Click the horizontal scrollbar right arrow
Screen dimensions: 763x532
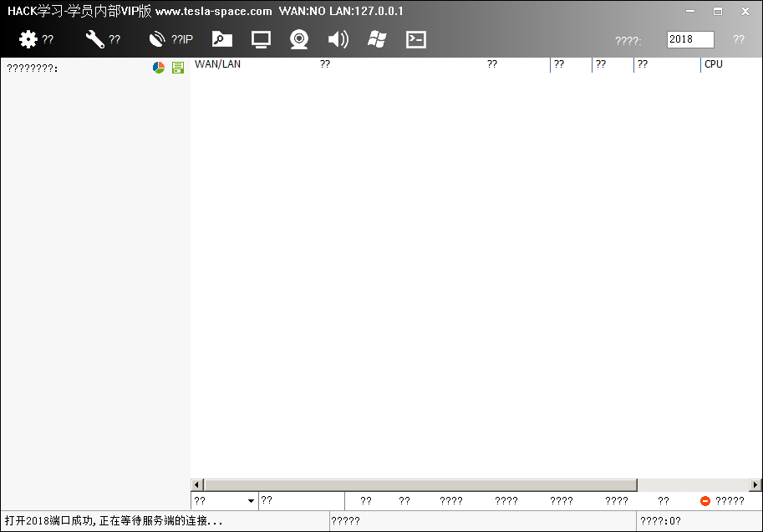pyautogui.click(x=755, y=484)
